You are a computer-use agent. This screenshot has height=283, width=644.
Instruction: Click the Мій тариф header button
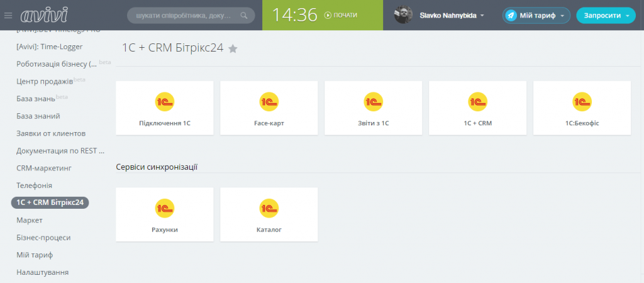(x=536, y=16)
